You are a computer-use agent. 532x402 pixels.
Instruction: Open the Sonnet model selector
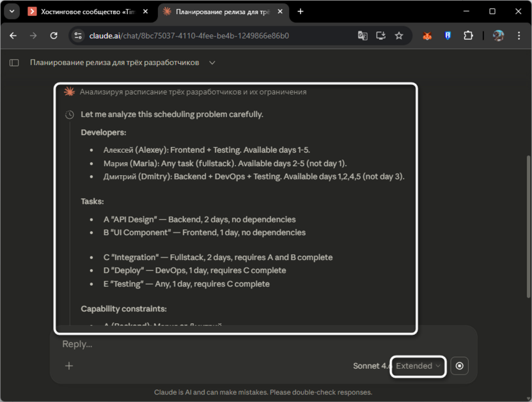[372, 366]
